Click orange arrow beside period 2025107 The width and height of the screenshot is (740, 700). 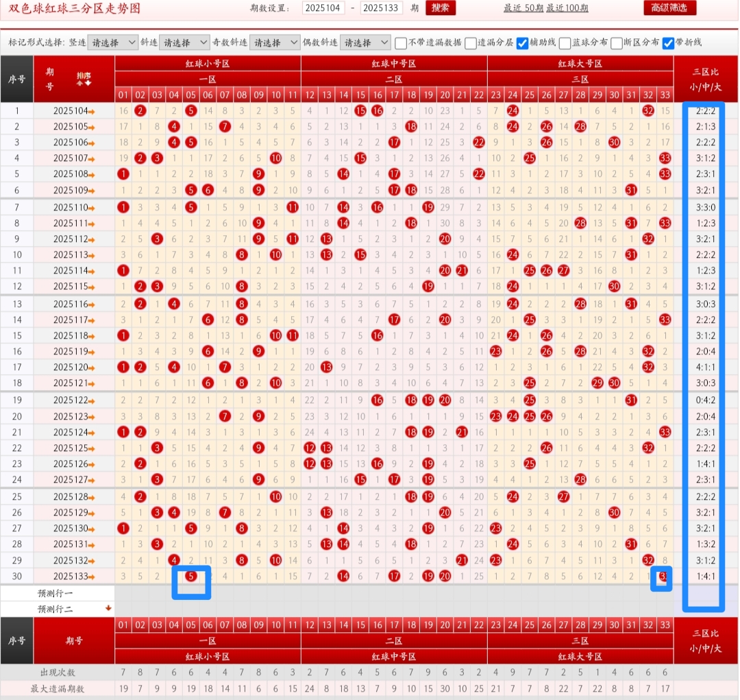(x=92, y=159)
